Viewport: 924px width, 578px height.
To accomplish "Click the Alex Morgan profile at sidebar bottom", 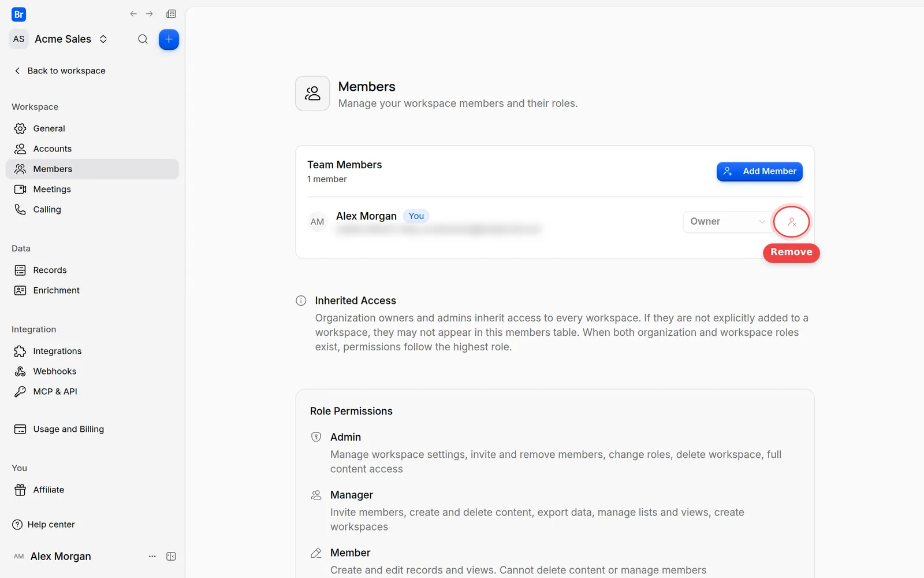I will (x=52, y=556).
